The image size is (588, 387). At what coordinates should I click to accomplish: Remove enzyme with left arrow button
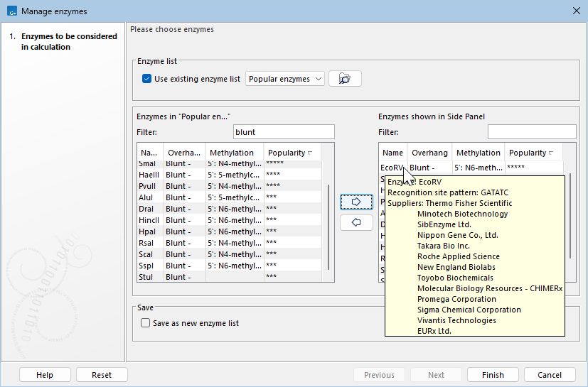coord(356,222)
